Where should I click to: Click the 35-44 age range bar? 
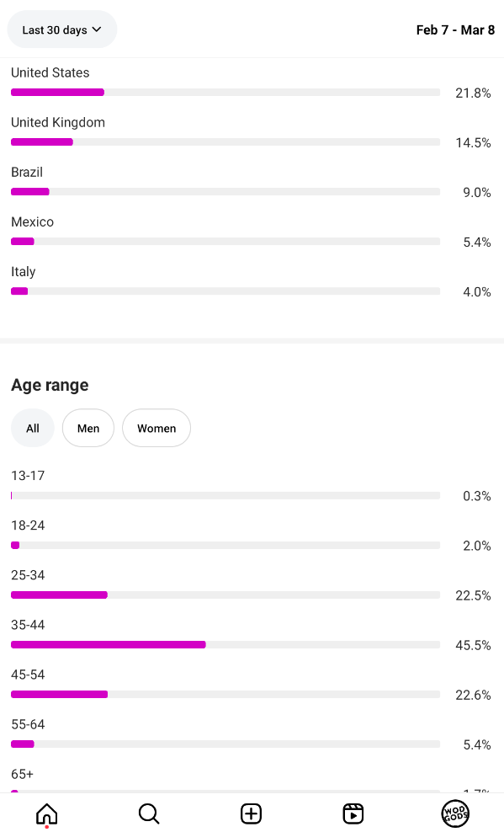[x=225, y=645]
